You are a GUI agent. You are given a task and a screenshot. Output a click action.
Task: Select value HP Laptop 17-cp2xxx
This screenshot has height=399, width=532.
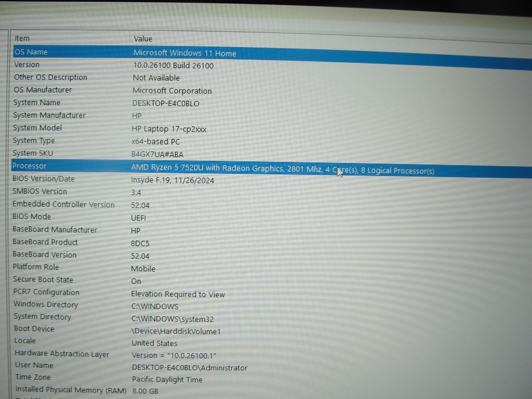click(x=169, y=129)
